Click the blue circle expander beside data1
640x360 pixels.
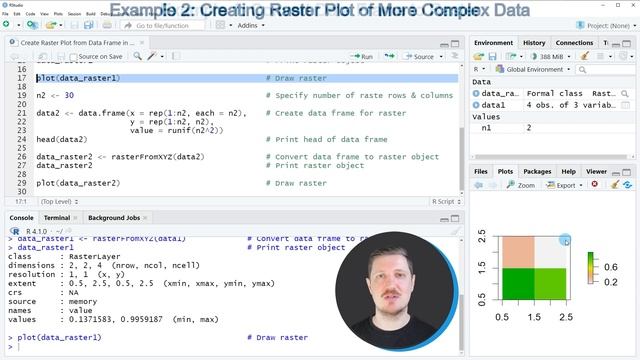point(476,105)
